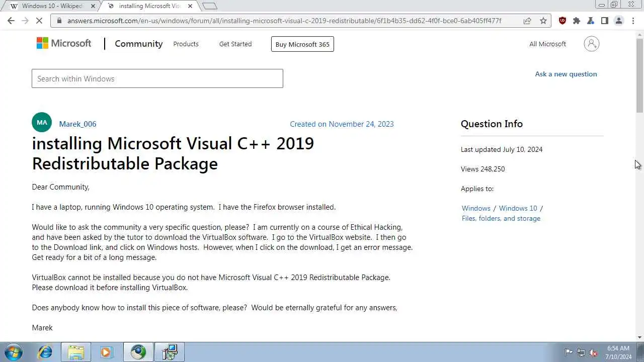Click Buy Microsoft 365 button
Image resolution: width=644 pixels, height=362 pixels.
tap(302, 44)
